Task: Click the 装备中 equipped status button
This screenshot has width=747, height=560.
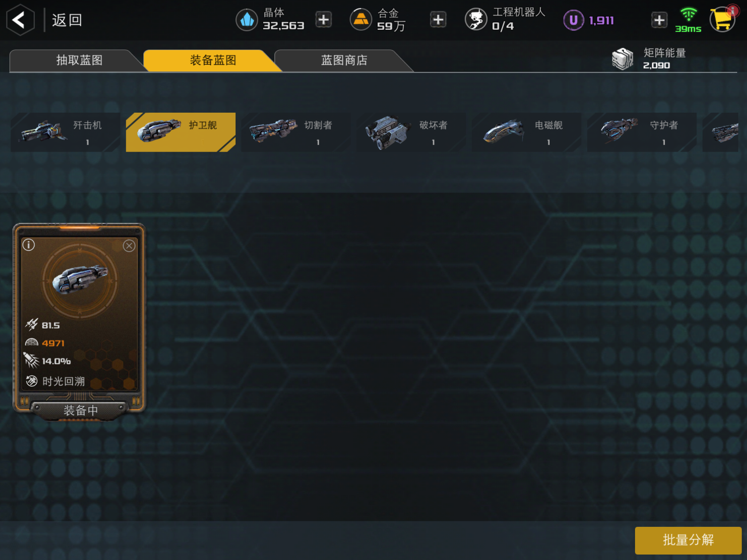Action: 80,411
